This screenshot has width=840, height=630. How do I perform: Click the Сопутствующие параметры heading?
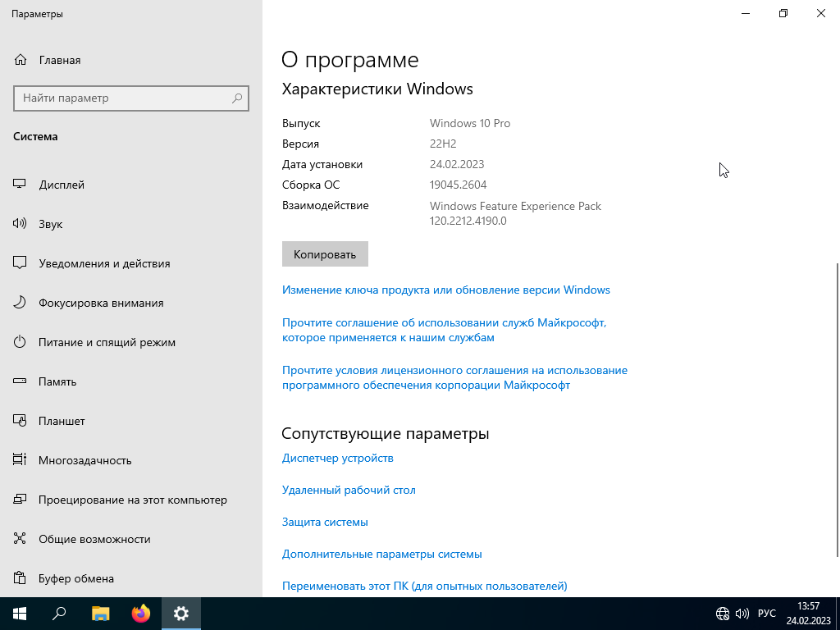[x=386, y=433]
